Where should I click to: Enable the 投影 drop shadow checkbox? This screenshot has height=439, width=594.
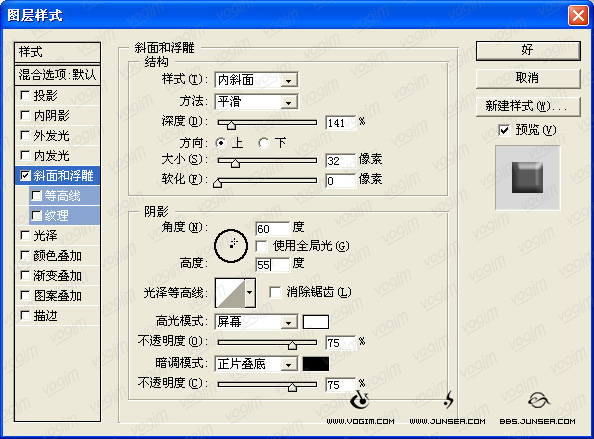[x=25, y=95]
